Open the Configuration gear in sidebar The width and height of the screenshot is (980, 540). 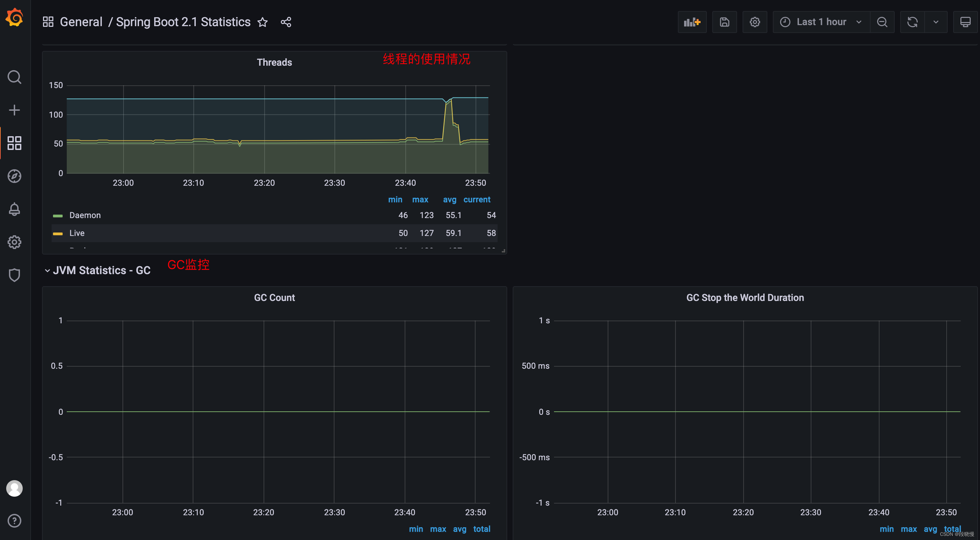click(14, 242)
